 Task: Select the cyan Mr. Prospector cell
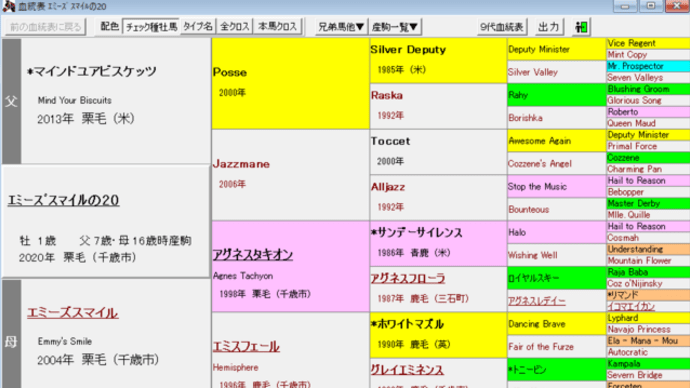648,66
